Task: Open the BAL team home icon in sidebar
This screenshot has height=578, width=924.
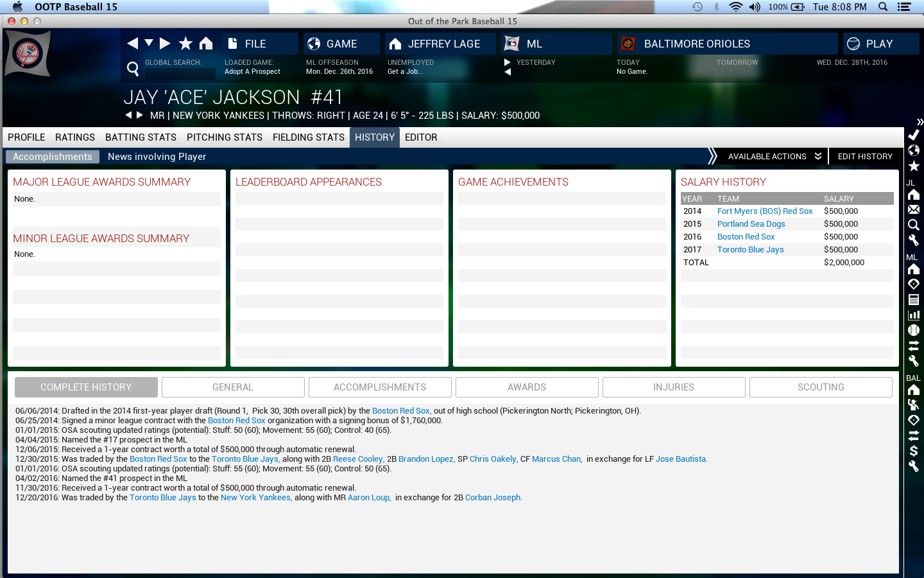Action: click(914, 390)
